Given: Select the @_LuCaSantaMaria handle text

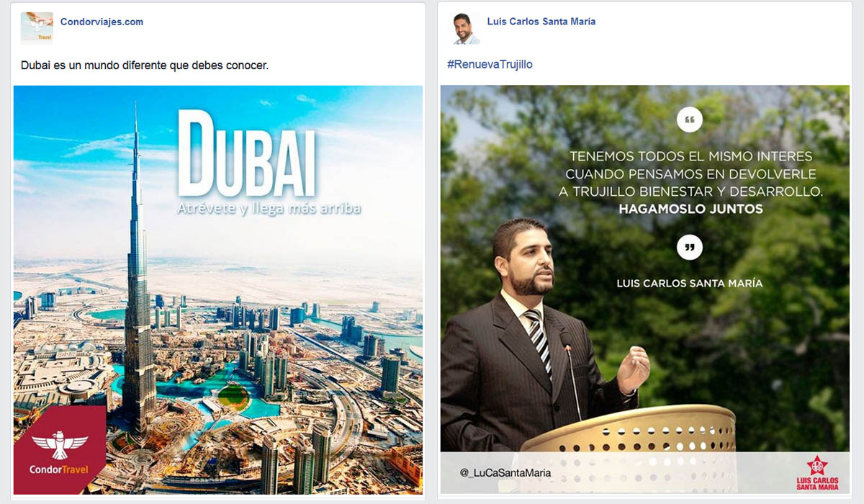Looking at the screenshot, I should coord(505,473).
